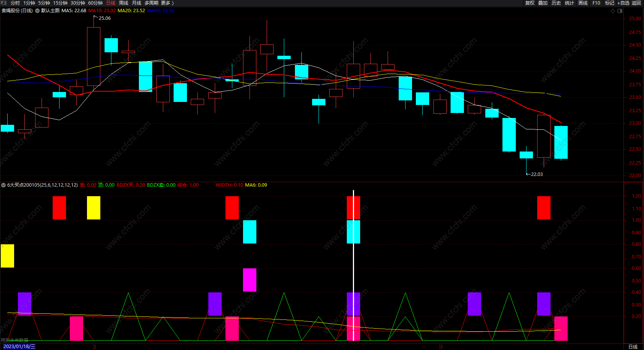Select the 60分钟 period
644x350 pixels.
(x=95, y=3)
